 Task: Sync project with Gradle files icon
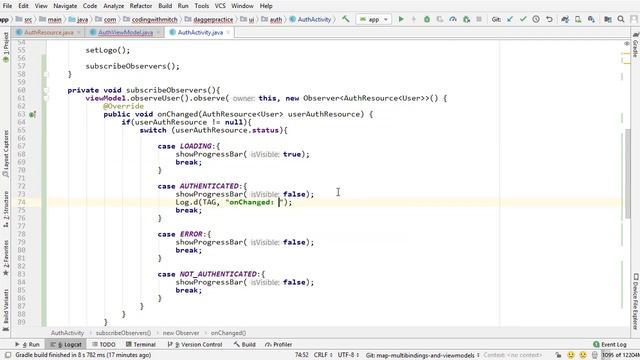[565, 19]
